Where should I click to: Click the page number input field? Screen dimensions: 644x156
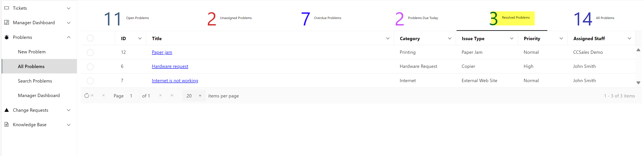pyautogui.click(x=132, y=96)
